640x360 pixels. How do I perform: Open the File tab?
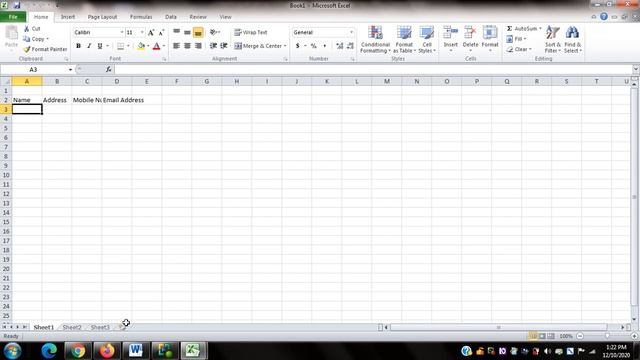[13, 17]
